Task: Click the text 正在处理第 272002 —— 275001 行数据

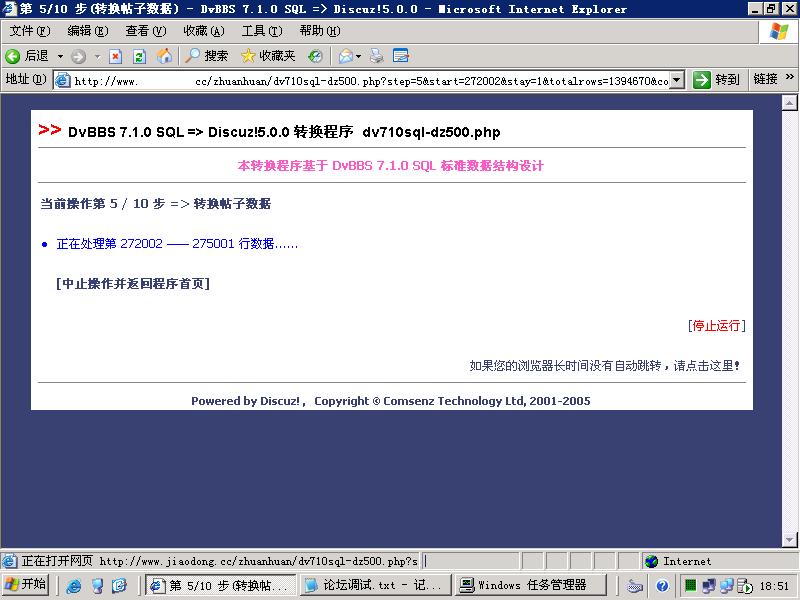Action: click(177, 244)
